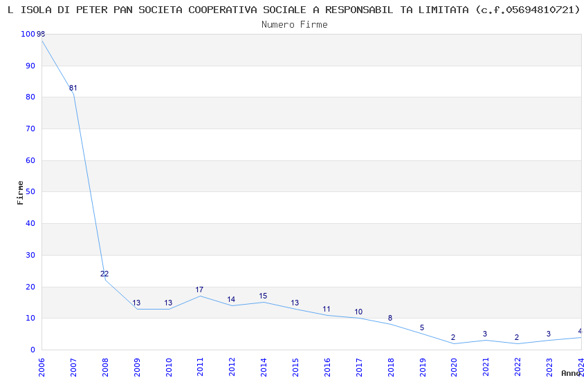Click the 3 value above year 2023
588x380 pixels.
[549, 334]
